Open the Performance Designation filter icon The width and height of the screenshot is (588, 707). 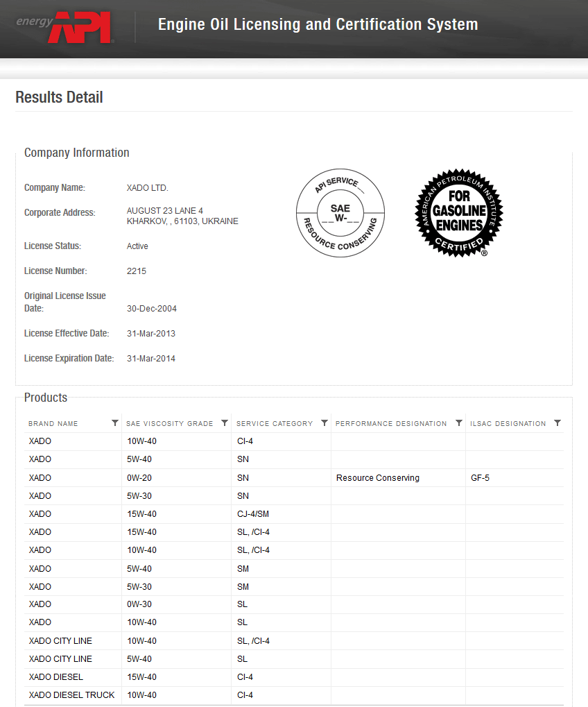(x=459, y=423)
